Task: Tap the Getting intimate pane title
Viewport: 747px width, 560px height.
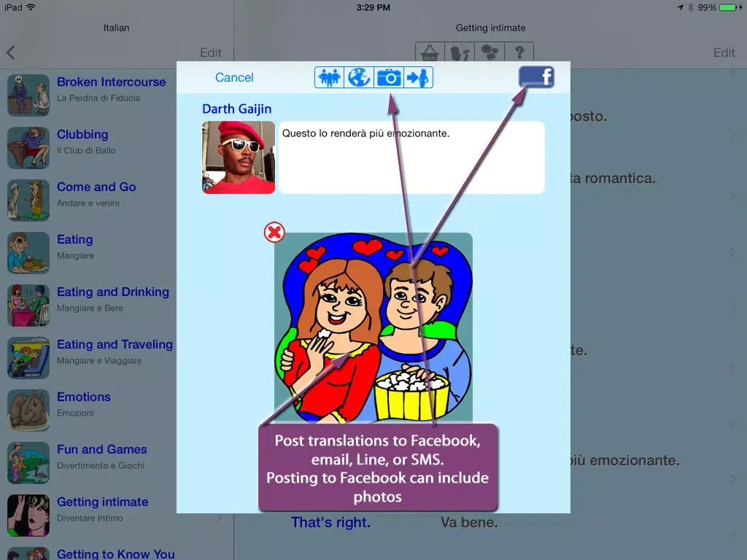Action: tap(491, 28)
